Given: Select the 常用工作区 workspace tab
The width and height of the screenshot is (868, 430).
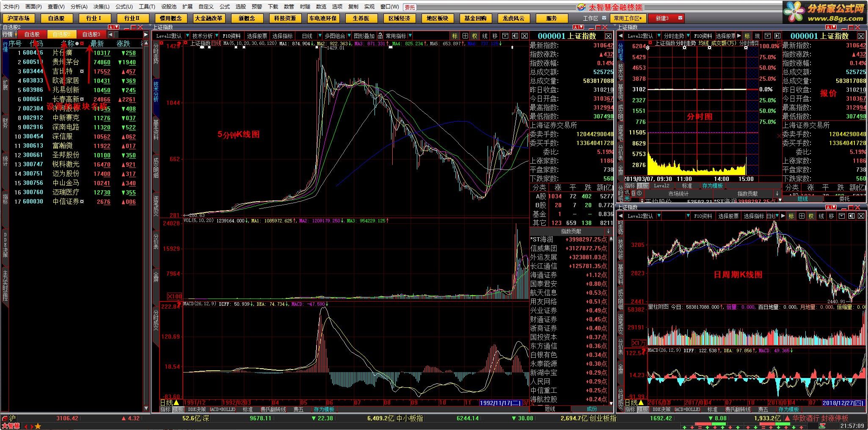Looking at the screenshot, I should [628, 18].
